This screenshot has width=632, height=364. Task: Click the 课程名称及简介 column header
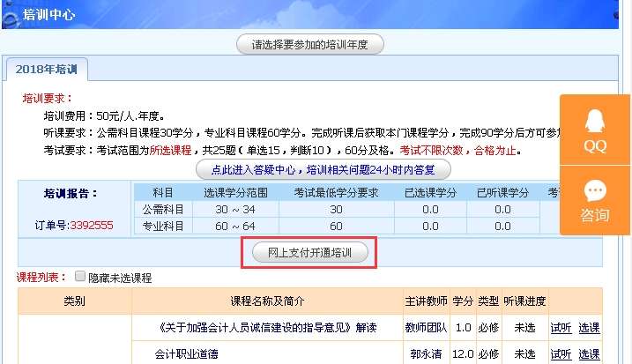268,301
